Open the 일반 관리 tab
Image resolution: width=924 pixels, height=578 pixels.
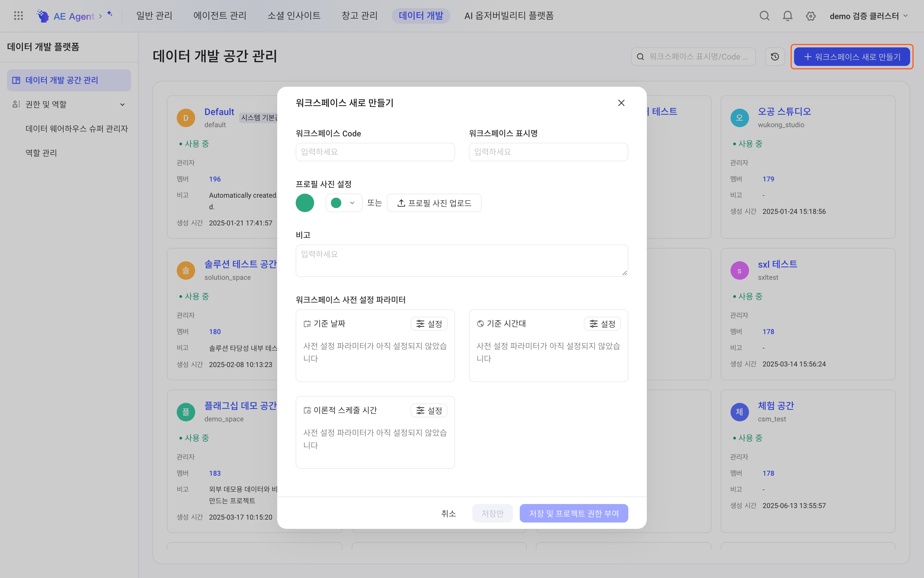click(154, 16)
